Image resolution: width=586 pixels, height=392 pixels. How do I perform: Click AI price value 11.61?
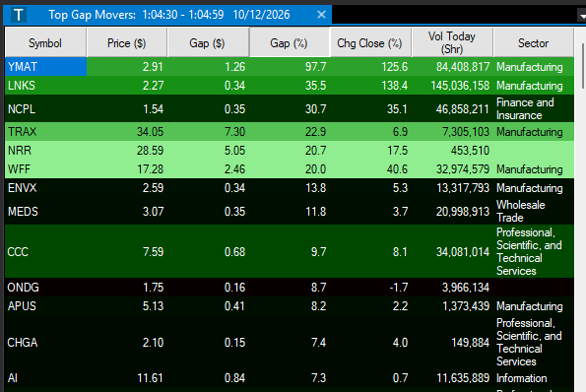[151, 378]
